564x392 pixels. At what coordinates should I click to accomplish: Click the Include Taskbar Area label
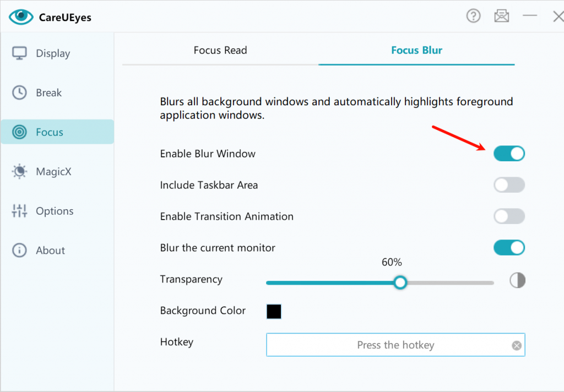point(209,185)
